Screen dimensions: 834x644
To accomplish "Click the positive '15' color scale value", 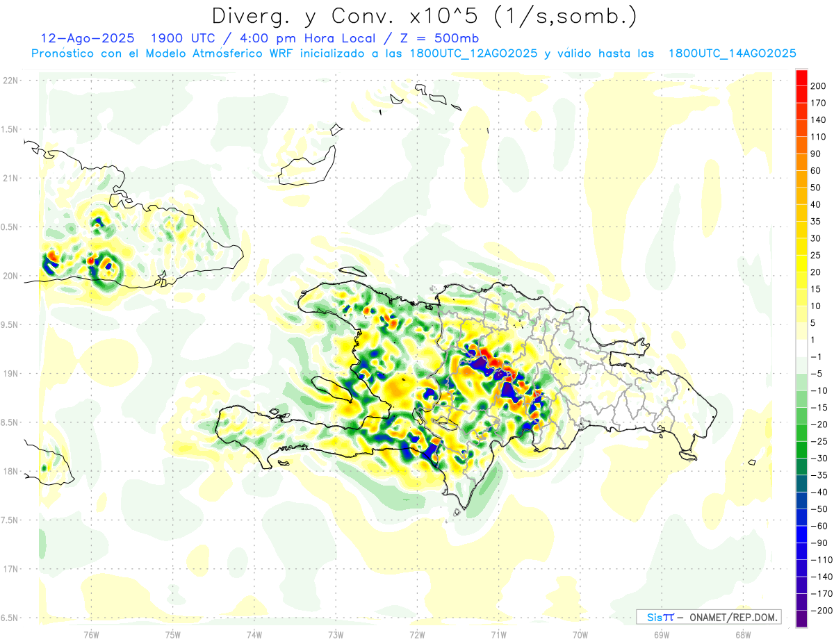I will pyautogui.click(x=816, y=290).
